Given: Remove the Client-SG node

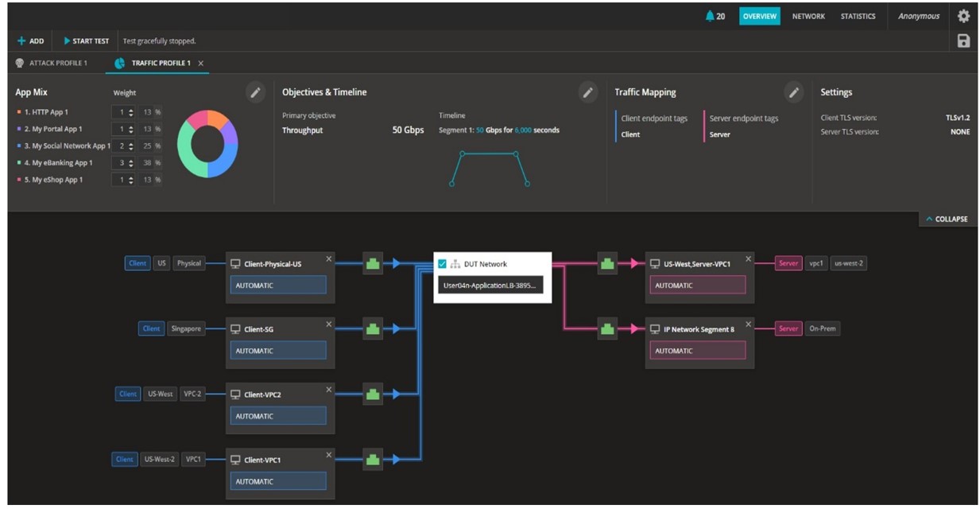Looking at the screenshot, I should (329, 324).
